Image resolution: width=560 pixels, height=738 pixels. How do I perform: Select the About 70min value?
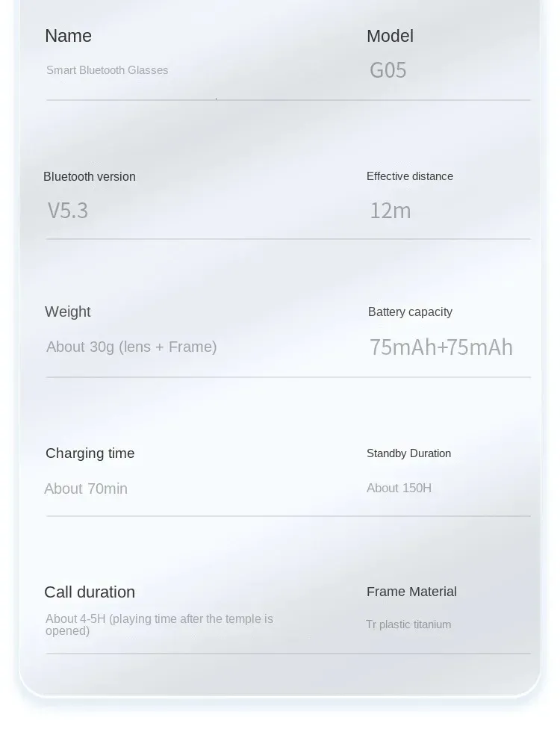[86, 489]
